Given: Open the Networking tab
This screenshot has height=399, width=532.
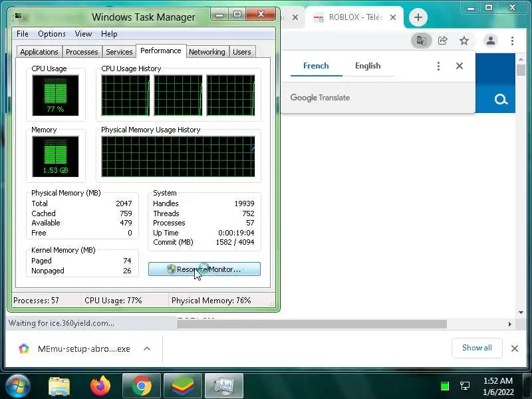Looking at the screenshot, I should point(207,52).
